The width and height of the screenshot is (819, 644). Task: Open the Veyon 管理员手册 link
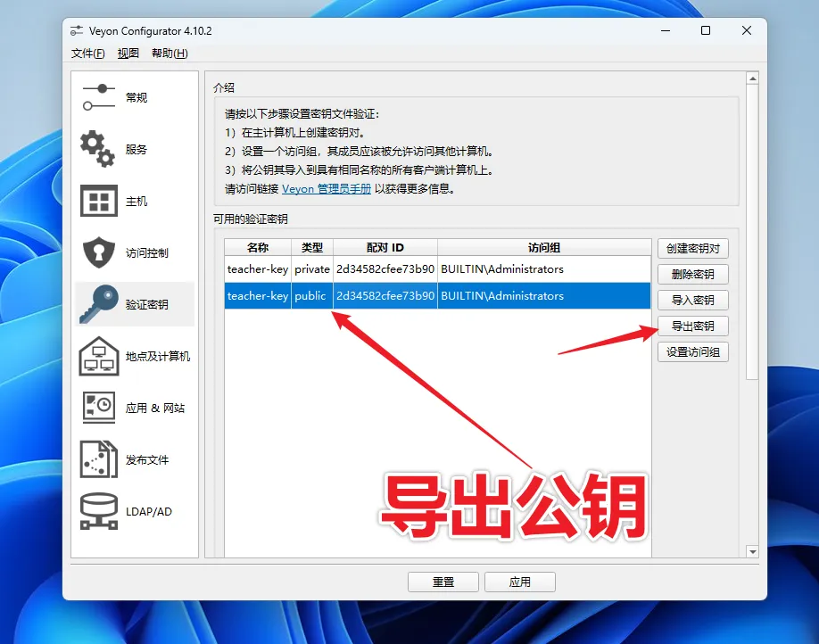point(327,189)
